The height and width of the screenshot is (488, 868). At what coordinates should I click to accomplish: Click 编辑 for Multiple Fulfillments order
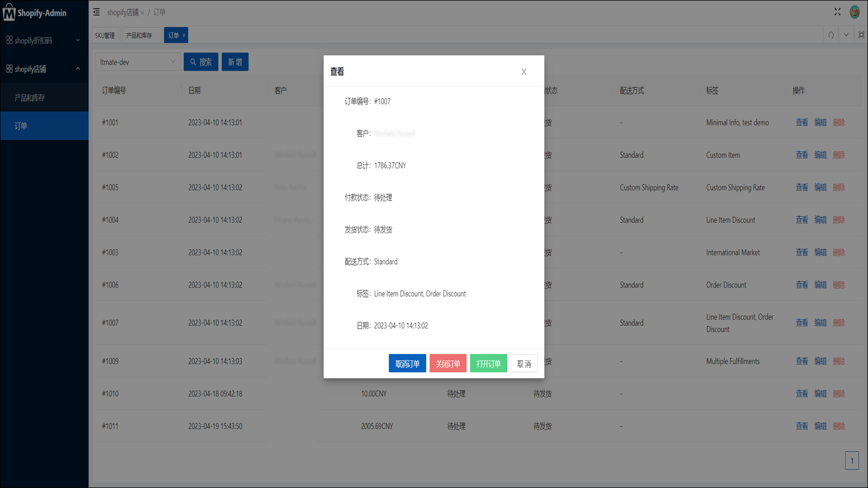point(820,362)
